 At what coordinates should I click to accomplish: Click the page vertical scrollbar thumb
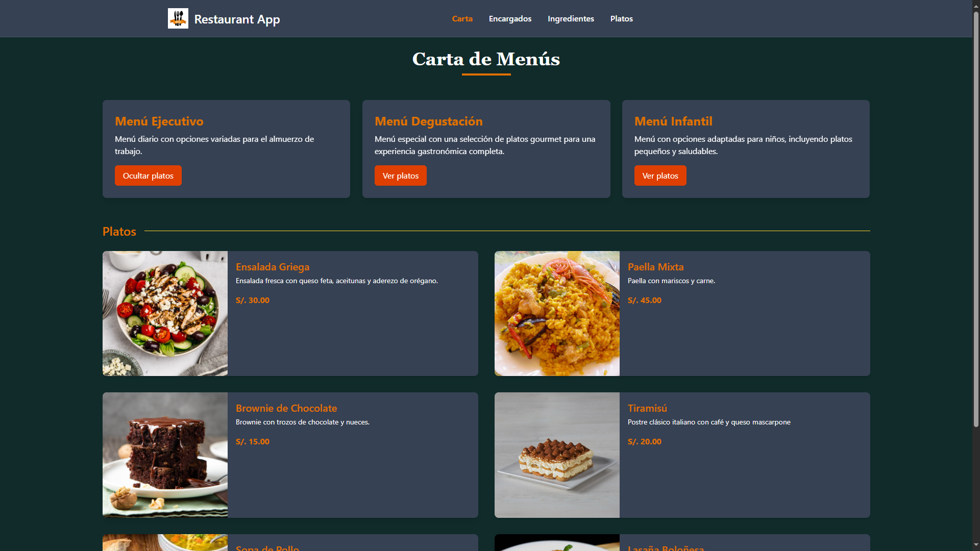976,219
